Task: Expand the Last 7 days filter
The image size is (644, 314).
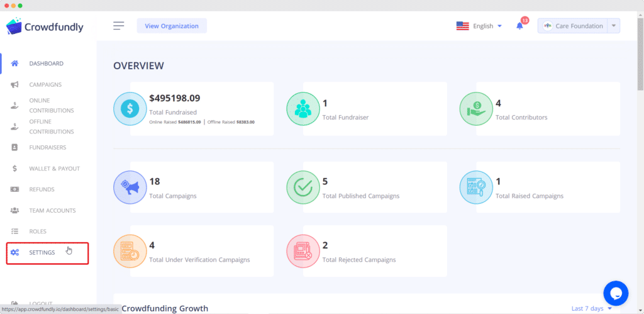Action: 591,308
